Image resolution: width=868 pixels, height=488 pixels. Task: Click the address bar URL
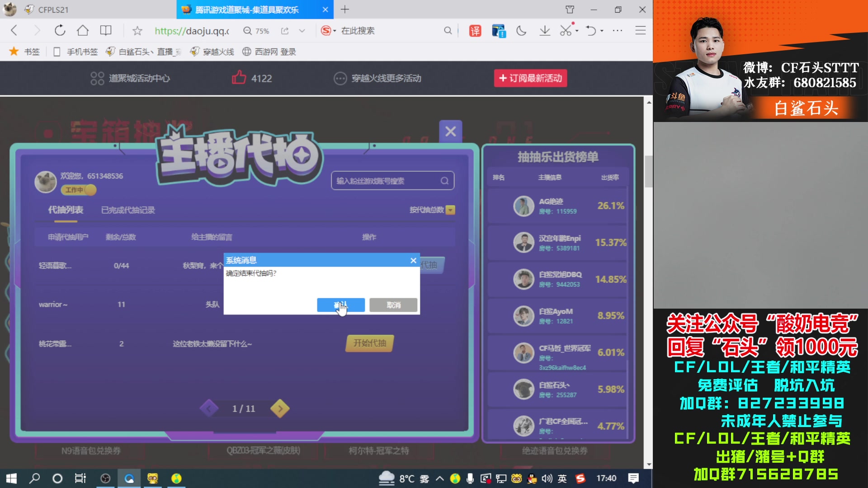point(192,31)
